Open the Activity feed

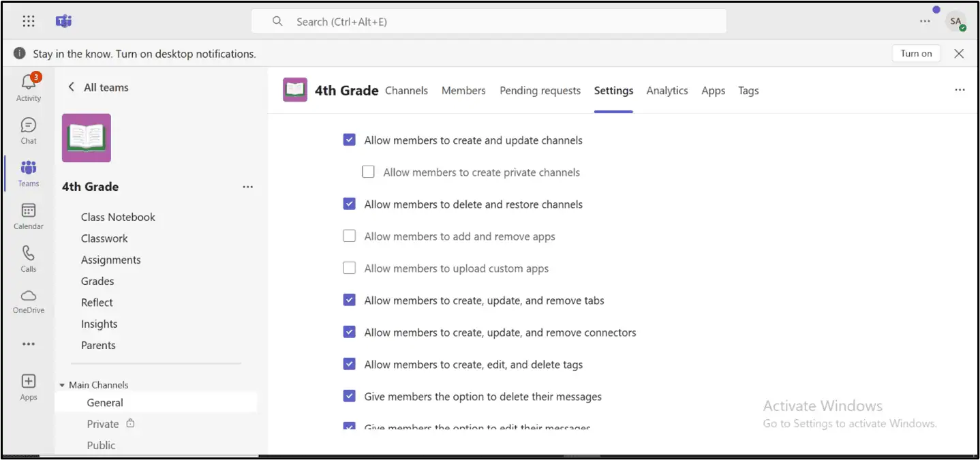pyautogui.click(x=28, y=87)
